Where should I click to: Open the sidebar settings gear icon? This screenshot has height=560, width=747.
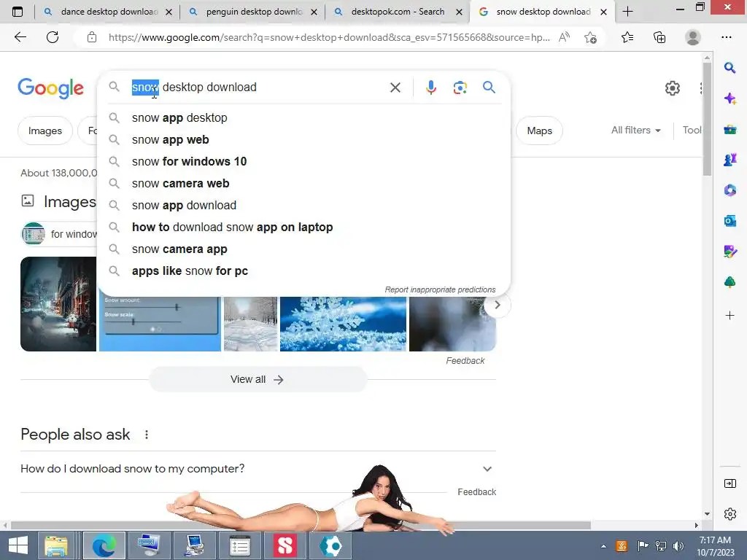pyautogui.click(x=729, y=514)
